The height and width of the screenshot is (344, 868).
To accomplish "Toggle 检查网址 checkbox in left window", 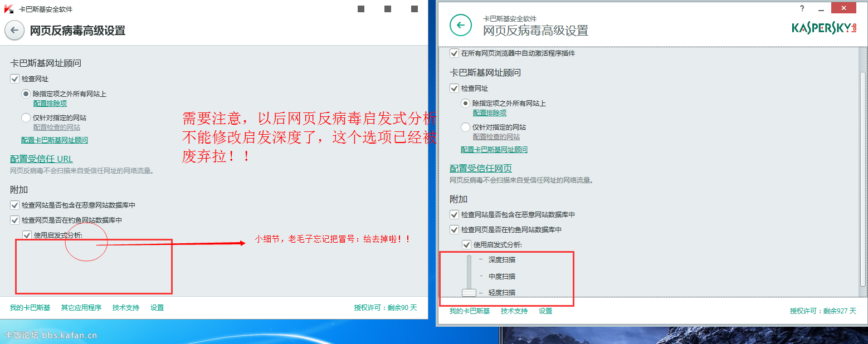I will [14, 79].
